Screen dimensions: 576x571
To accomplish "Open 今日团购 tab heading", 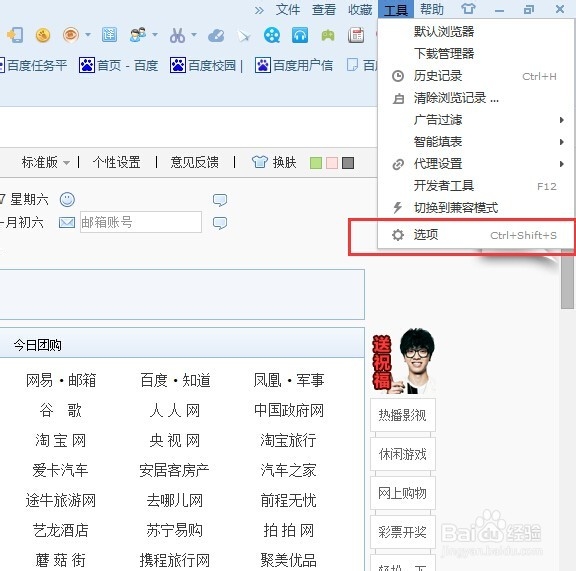I will (37, 345).
